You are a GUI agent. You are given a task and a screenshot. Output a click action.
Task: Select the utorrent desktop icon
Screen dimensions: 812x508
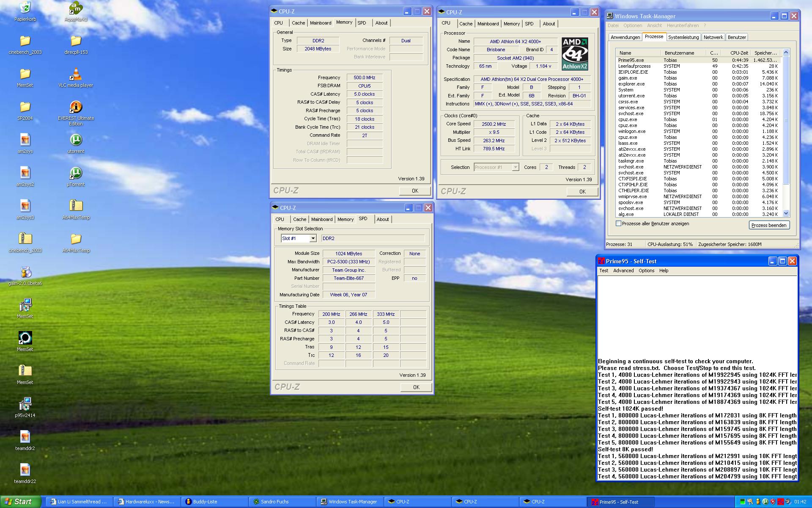(x=76, y=140)
